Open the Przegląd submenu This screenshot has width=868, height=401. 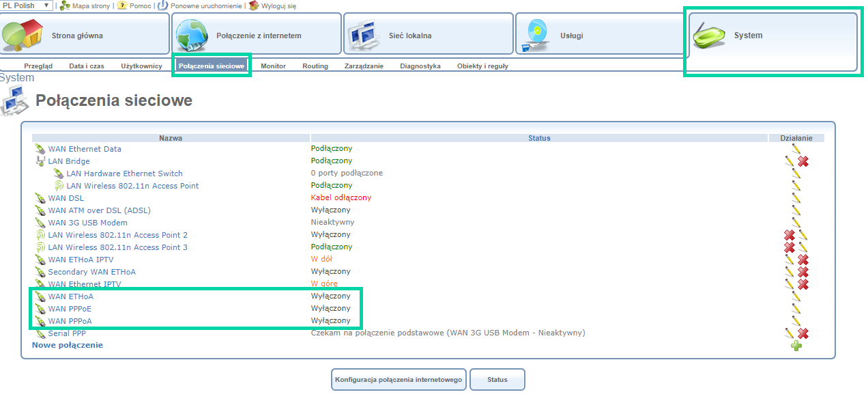pyautogui.click(x=38, y=66)
